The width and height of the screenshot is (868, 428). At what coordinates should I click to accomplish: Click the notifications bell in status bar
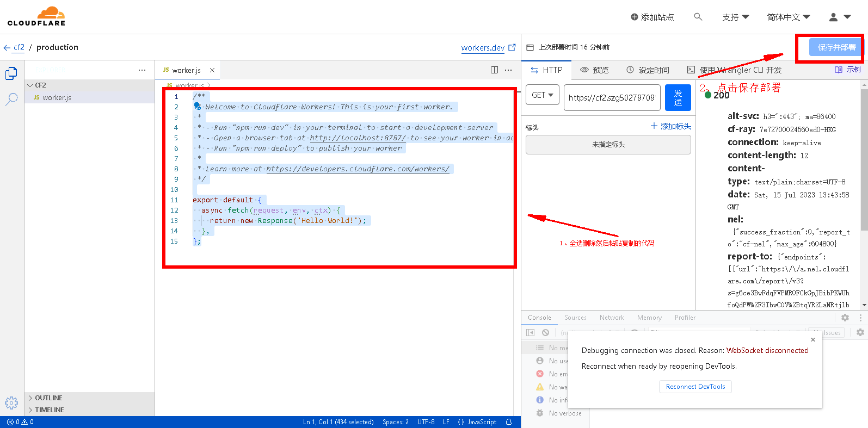(509, 422)
